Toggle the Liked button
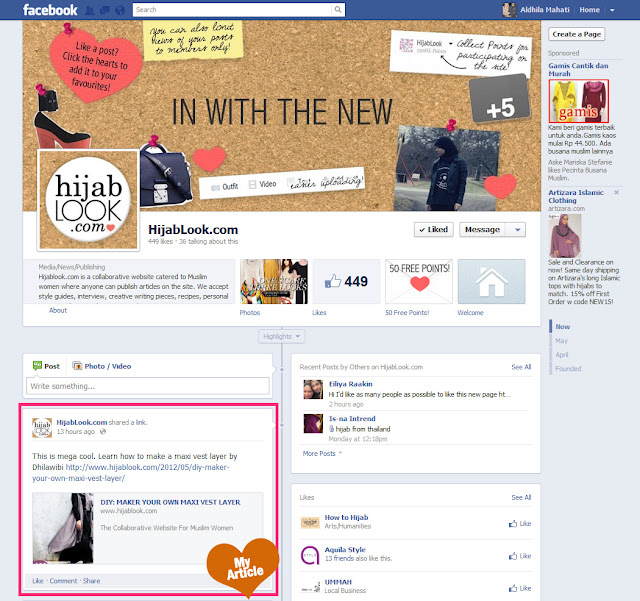The image size is (640, 601). (433, 229)
